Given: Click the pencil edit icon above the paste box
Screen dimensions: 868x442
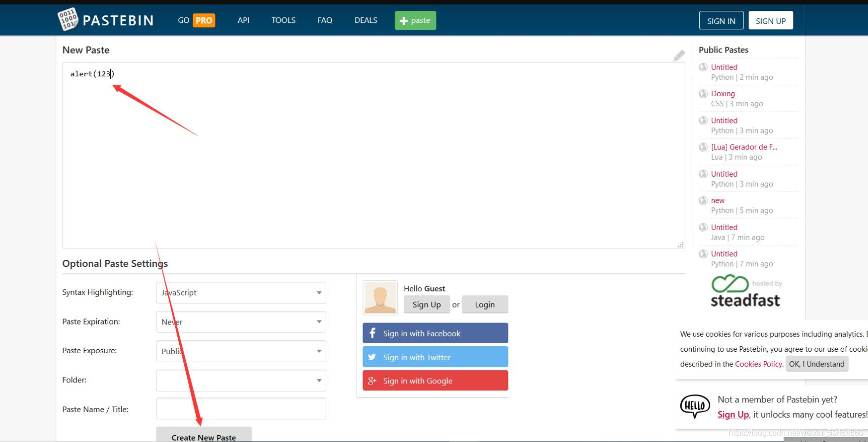Looking at the screenshot, I should 679,56.
